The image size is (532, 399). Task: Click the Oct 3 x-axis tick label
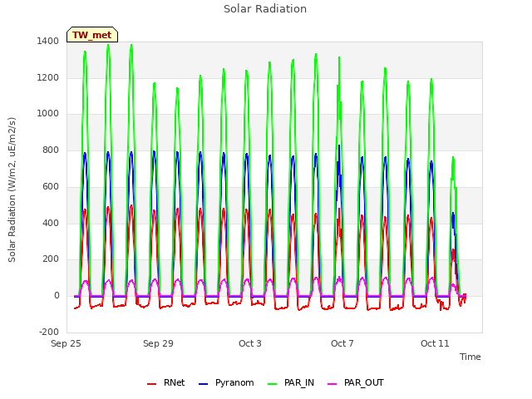coord(250,343)
